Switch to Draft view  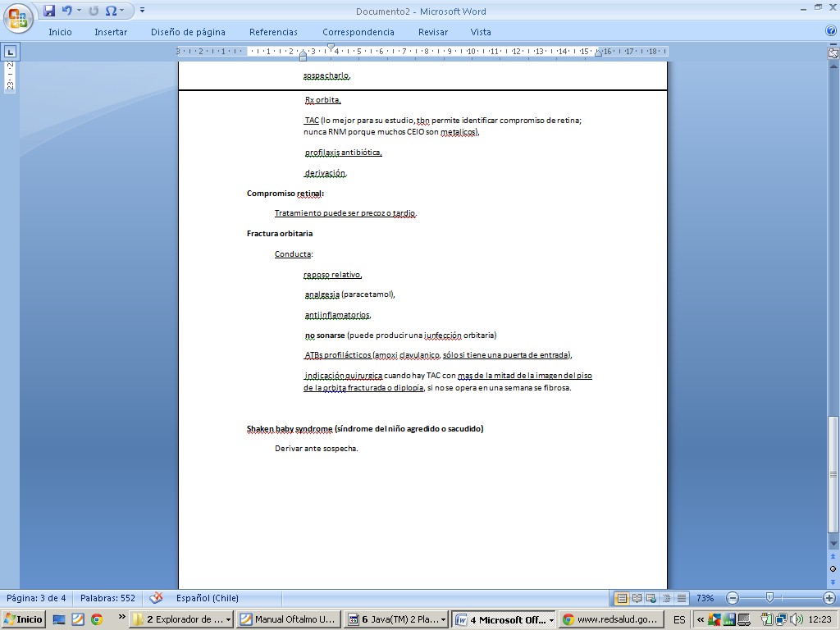681,598
